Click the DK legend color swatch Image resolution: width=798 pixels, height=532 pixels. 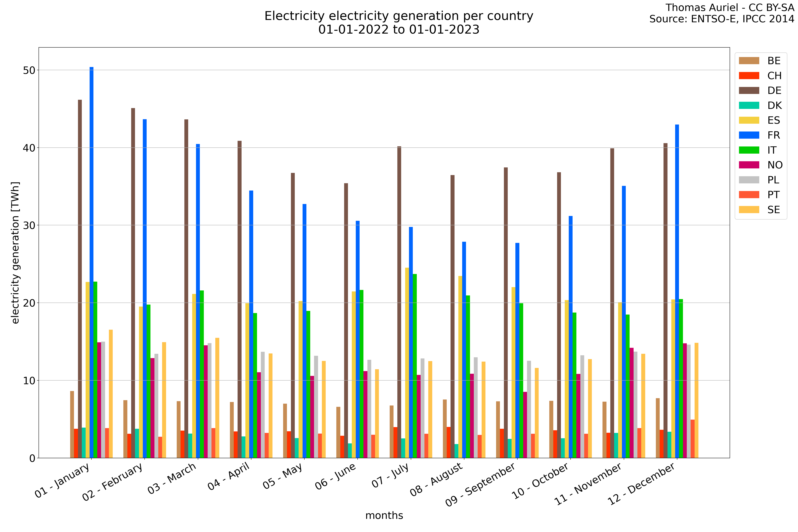749,106
